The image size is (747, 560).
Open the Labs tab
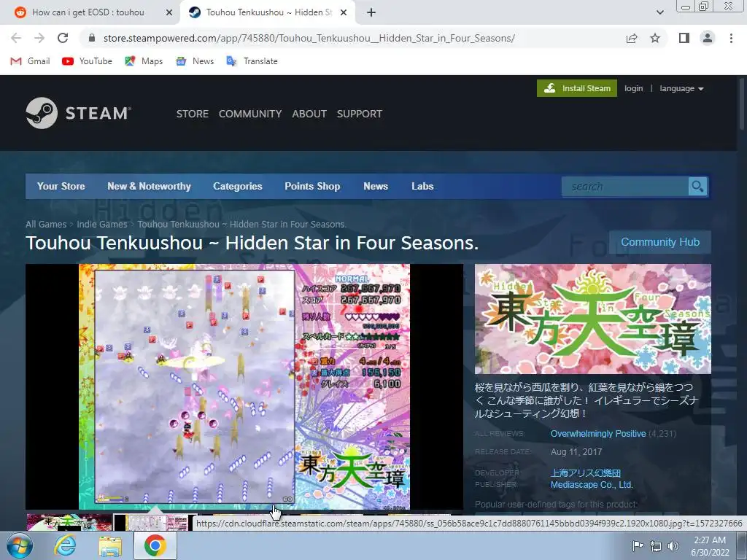click(422, 186)
